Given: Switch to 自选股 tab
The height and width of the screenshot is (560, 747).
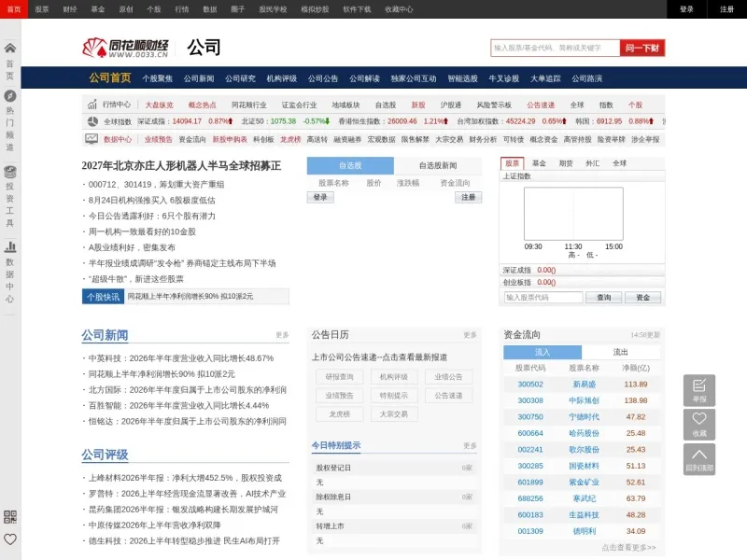Looking at the screenshot, I should point(350,165).
